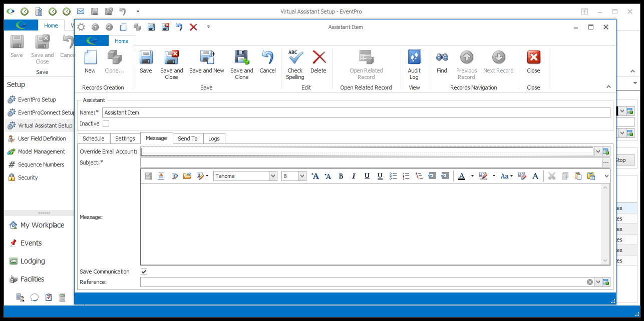The image size is (644, 321).
Task: Expand the message toolbar overflow chevron
Action: point(606,176)
